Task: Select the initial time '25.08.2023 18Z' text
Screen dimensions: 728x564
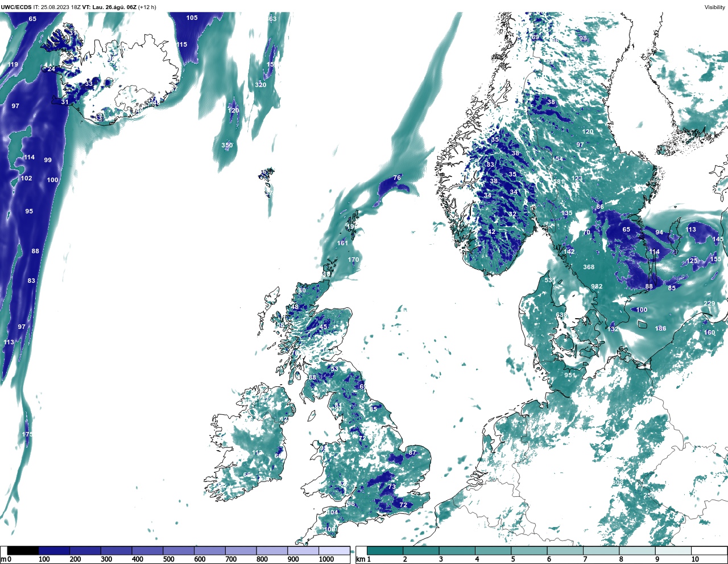Action: (x=61, y=7)
